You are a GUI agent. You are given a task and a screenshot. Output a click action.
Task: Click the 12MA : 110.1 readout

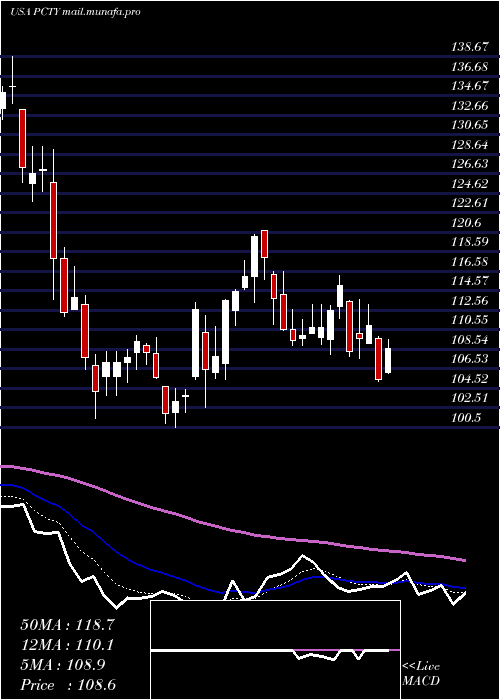(67, 645)
